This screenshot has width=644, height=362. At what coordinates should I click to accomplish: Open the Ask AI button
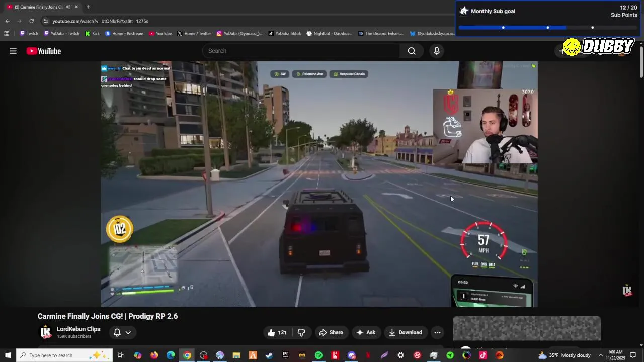[x=366, y=332]
